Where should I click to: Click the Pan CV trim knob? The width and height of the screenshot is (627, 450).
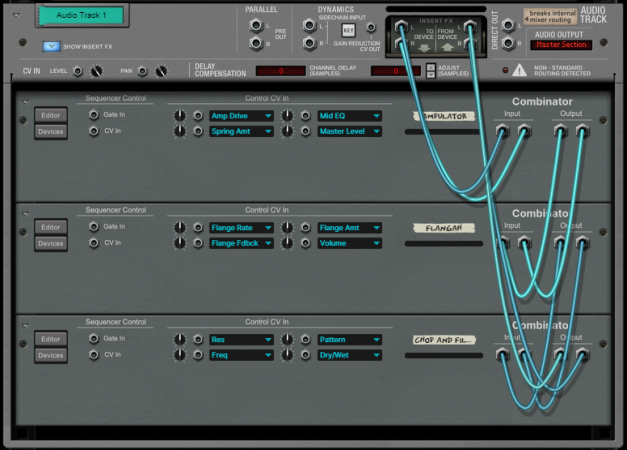coord(161,71)
